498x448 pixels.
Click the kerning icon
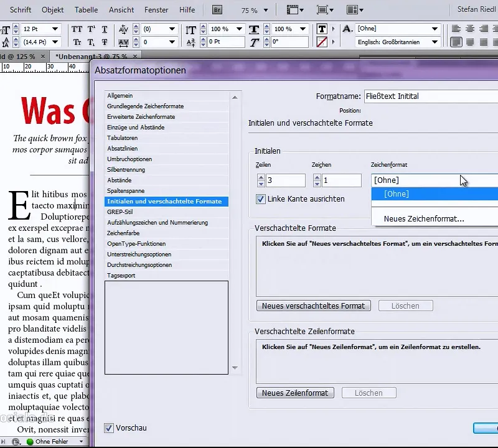pyautogui.click(x=123, y=29)
